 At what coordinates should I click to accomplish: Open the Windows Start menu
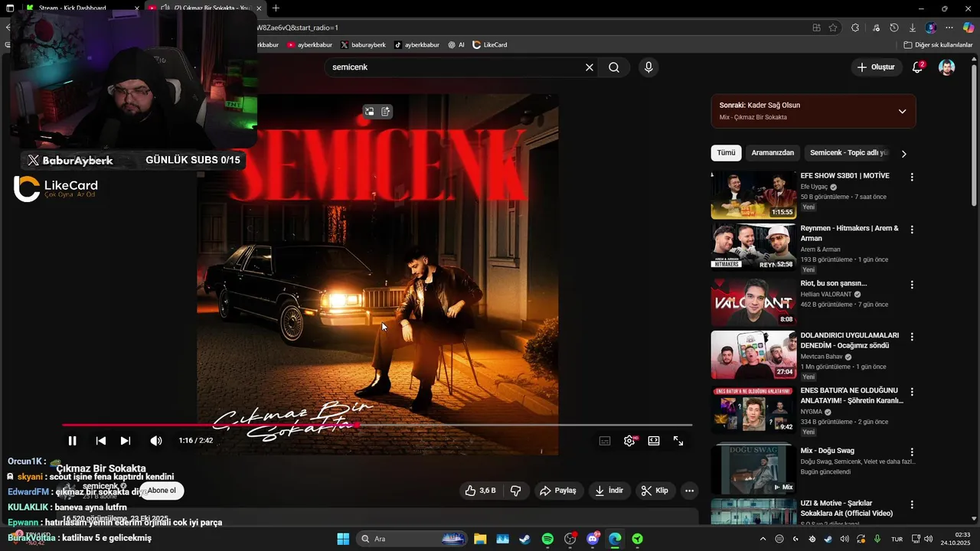tap(343, 539)
